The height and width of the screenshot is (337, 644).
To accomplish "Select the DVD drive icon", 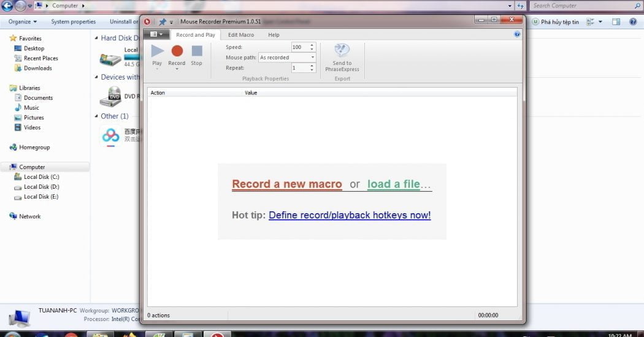I will (x=110, y=97).
